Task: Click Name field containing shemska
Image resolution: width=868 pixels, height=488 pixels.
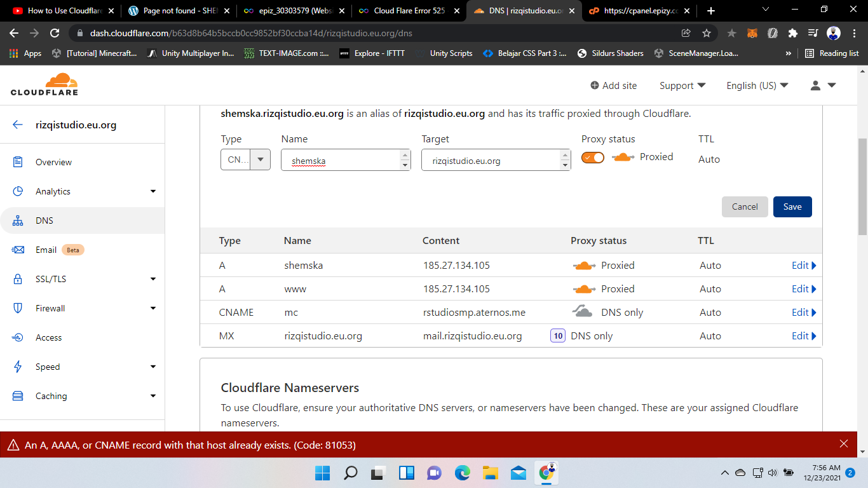Action: coord(346,159)
